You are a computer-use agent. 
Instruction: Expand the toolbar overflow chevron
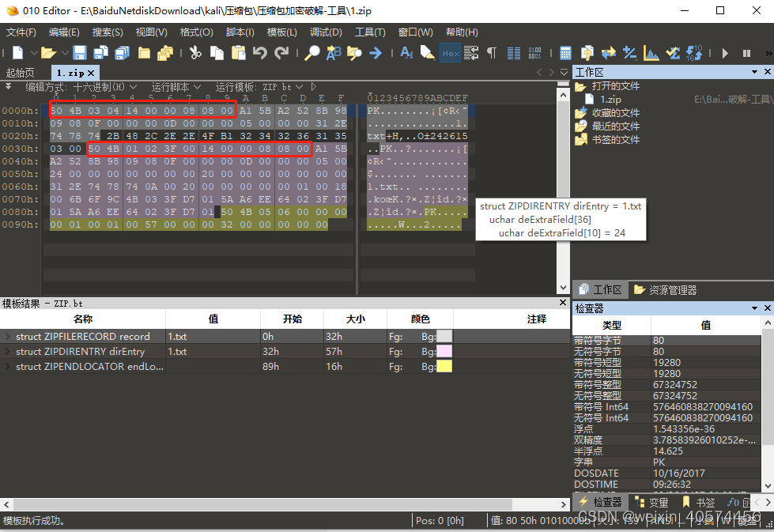pos(768,53)
